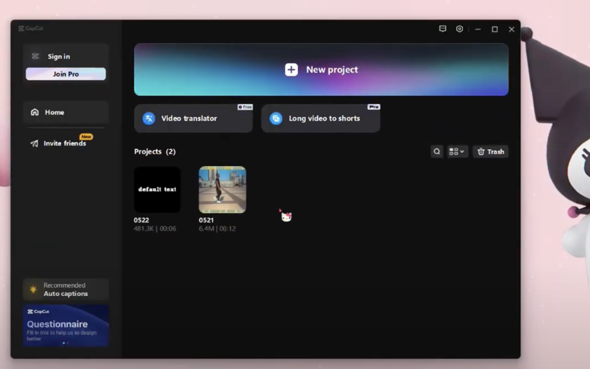Open Invite friends
This screenshot has height=369, width=590.
pos(65,143)
